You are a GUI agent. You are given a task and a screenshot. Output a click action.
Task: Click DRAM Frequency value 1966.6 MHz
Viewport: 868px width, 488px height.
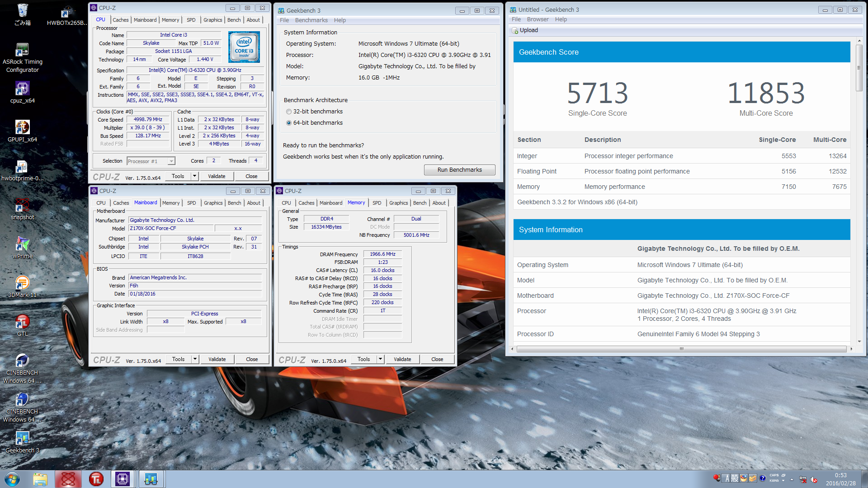[382, 254]
